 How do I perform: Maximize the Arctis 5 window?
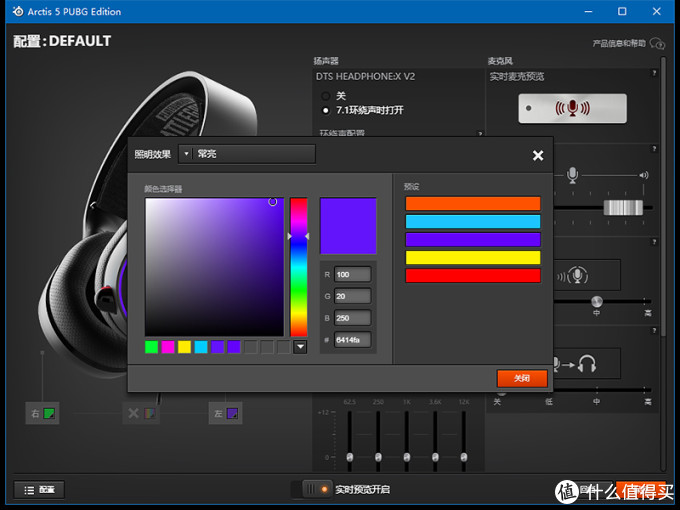[x=622, y=11]
